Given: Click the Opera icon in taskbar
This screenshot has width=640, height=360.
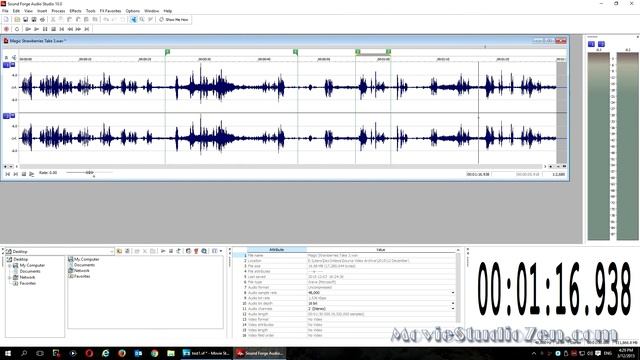Looking at the screenshot, I should pos(89,353).
